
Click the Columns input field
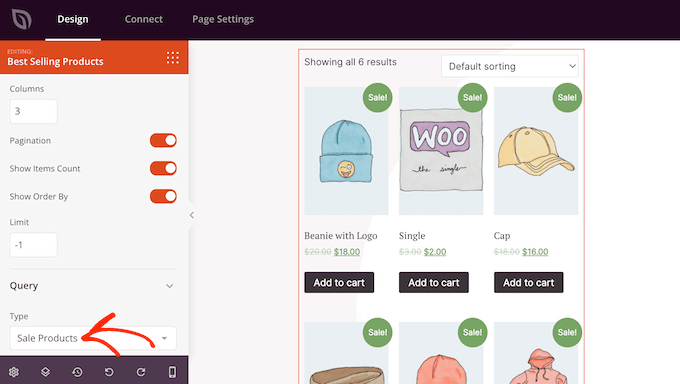coord(33,111)
